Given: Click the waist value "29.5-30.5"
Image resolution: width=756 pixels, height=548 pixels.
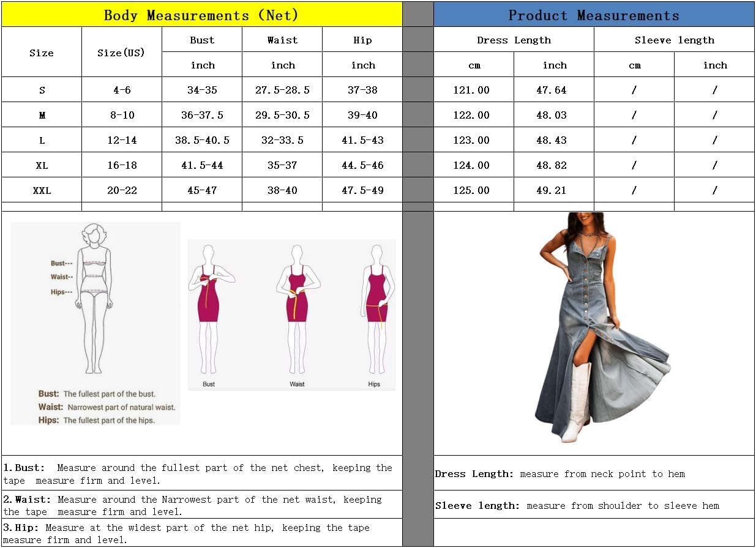Looking at the screenshot, I should [282, 115].
